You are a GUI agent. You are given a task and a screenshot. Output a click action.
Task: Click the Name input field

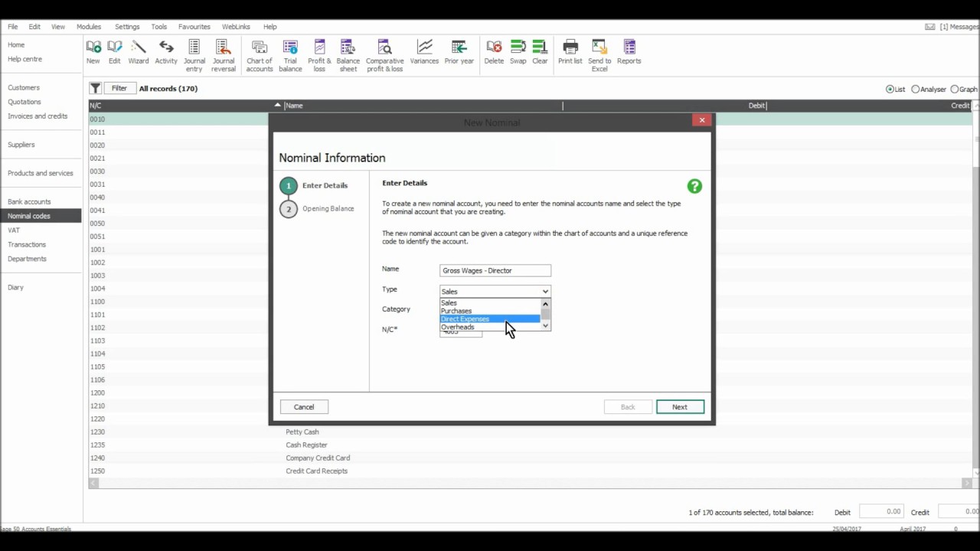coord(495,271)
